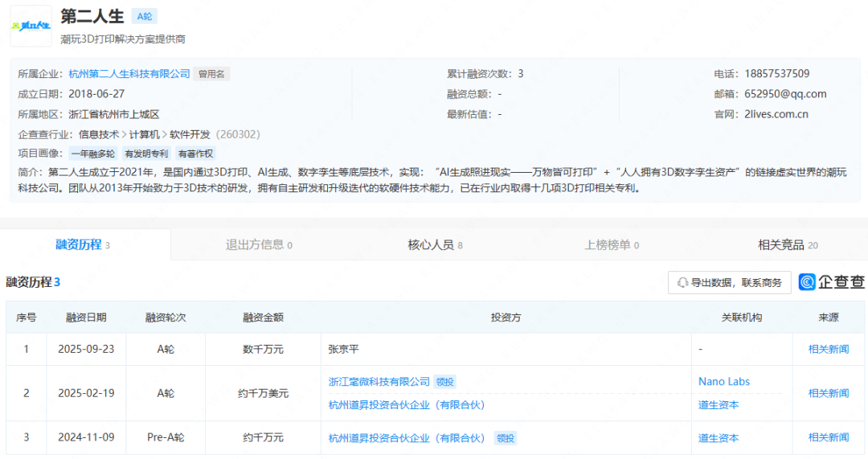
Task: Select the 退出方信息 tab
Action: [260, 244]
